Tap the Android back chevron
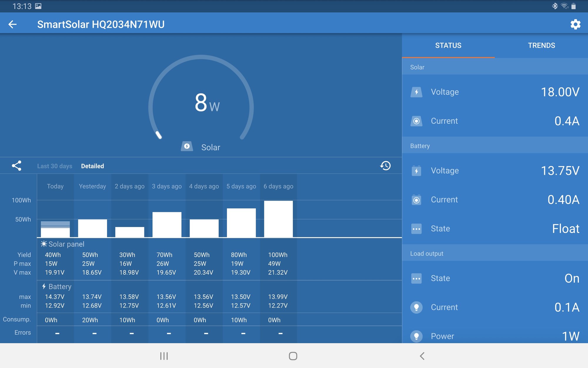The image size is (588, 368). coord(422,356)
